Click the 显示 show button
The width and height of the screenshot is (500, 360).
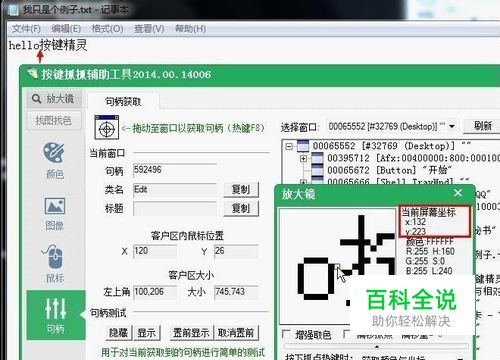click(x=147, y=333)
